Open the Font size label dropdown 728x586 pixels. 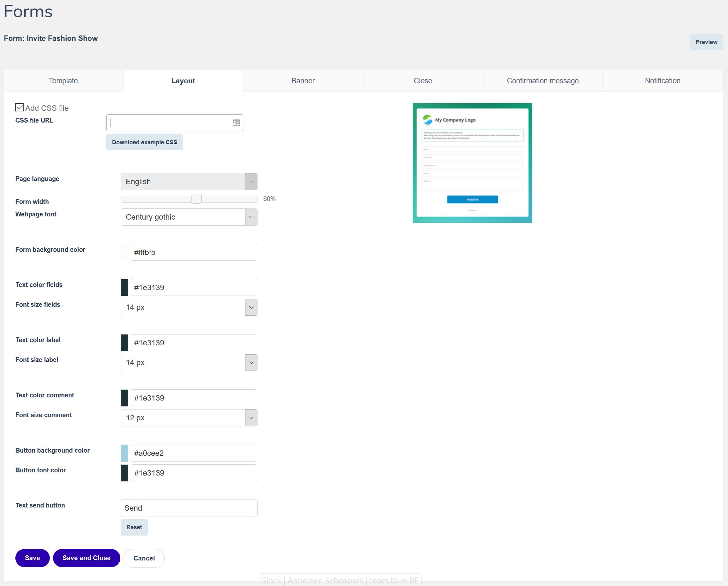click(188, 362)
